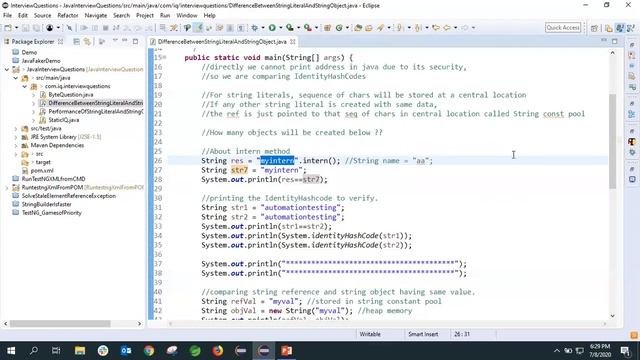Maximize the editor area
The width and height of the screenshot is (640, 360).
click(615, 41)
